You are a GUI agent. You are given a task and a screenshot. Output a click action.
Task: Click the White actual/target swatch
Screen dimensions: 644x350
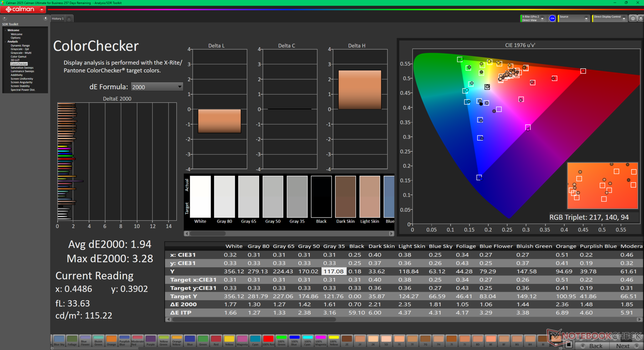point(200,196)
